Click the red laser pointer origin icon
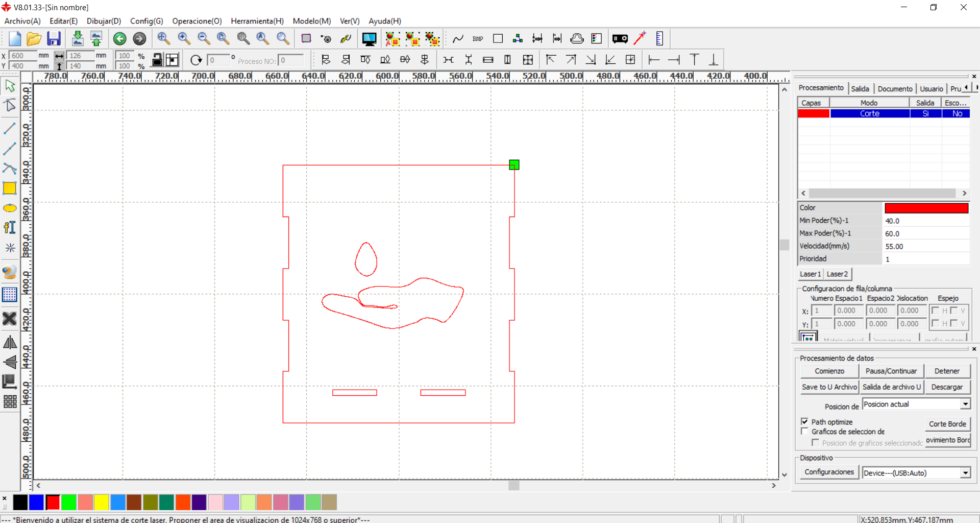The height and width of the screenshot is (523, 980). (x=640, y=38)
